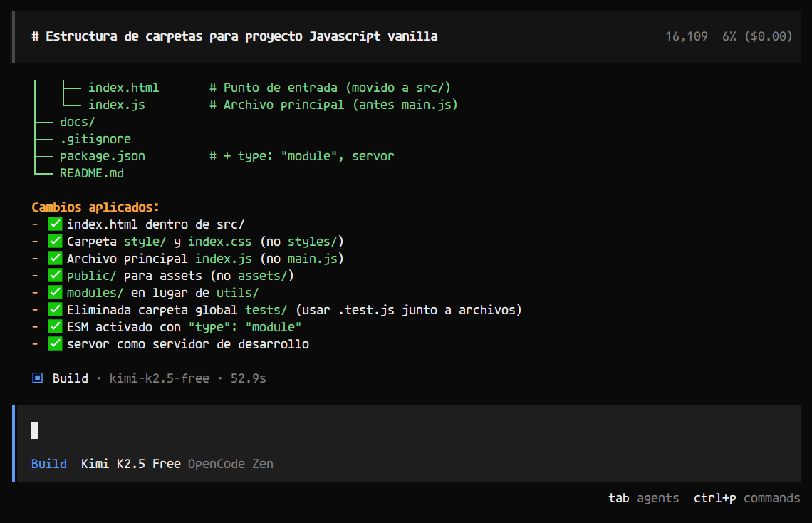Open the Kimi K2.5 Free model selector
Image resolution: width=812 pixels, height=523 pixels.
pos(130,464)
